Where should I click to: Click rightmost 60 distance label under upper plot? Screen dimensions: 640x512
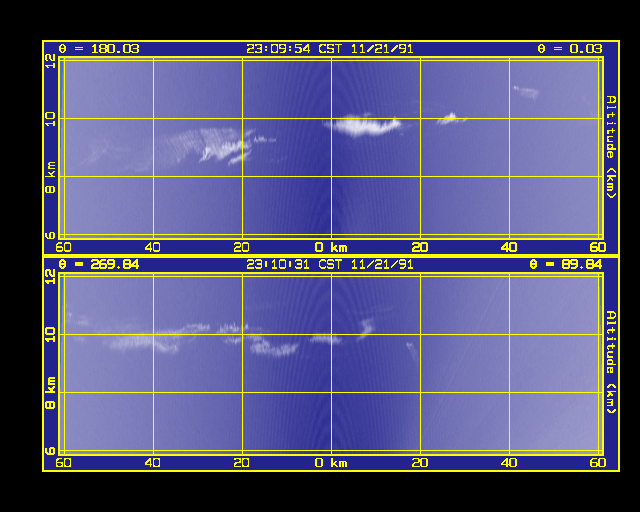click(598, 247)
